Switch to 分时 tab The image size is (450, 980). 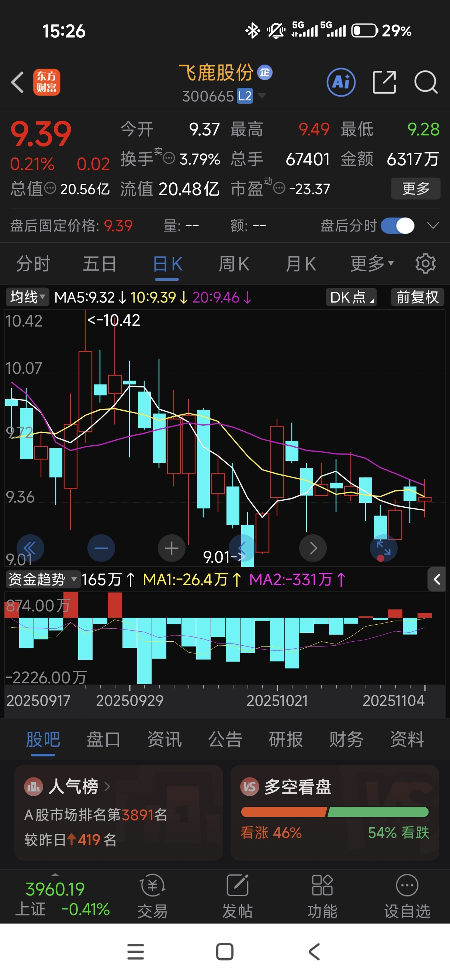(33, 264)
